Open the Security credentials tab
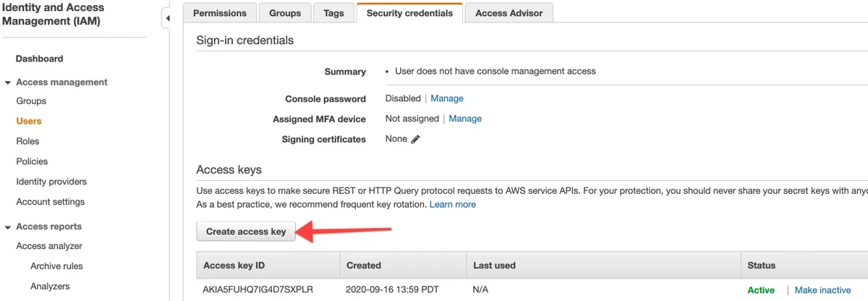Image resolution: width=868 pixels, height=301 pixels. tap(410, 13)
